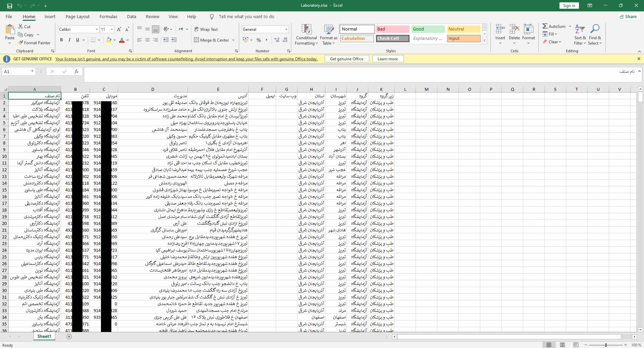644x348 pixels.
Task: Click the AutoSum icon
Action: click(545, 26)
